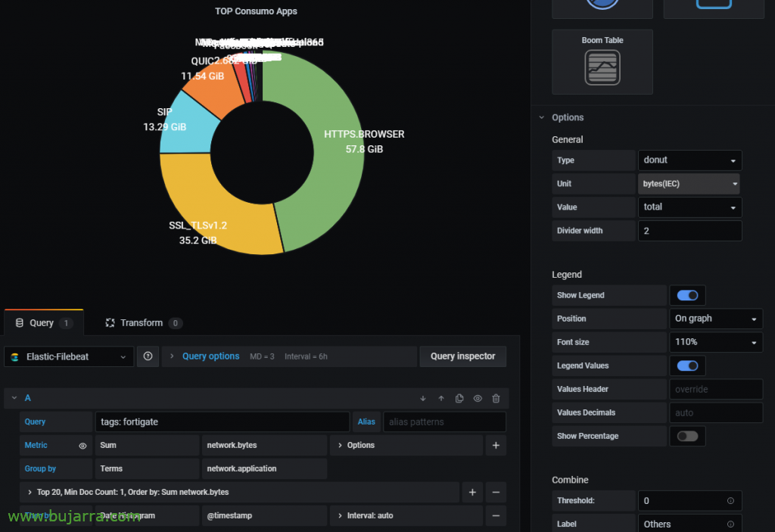The width and height of the screenshot is (775, 532).
Task: Select the Query tab
Action: [42, 322]
